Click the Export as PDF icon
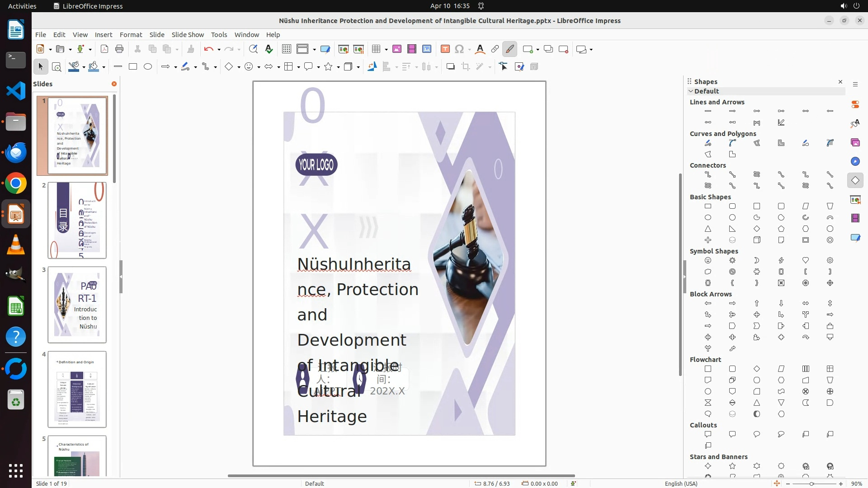This screenshot has height=488, width=868. 104,49
